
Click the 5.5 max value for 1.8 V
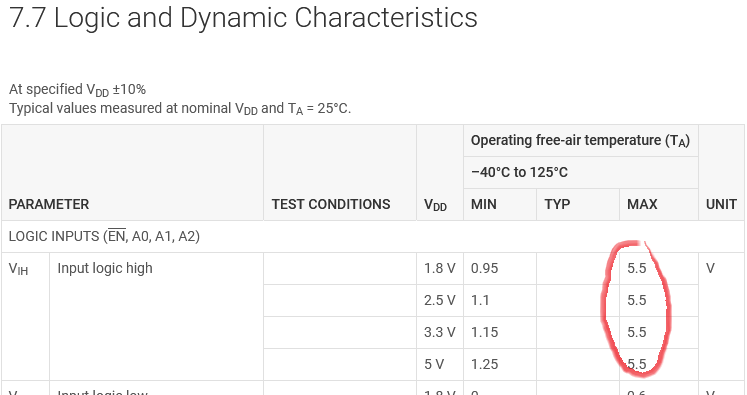659,269
